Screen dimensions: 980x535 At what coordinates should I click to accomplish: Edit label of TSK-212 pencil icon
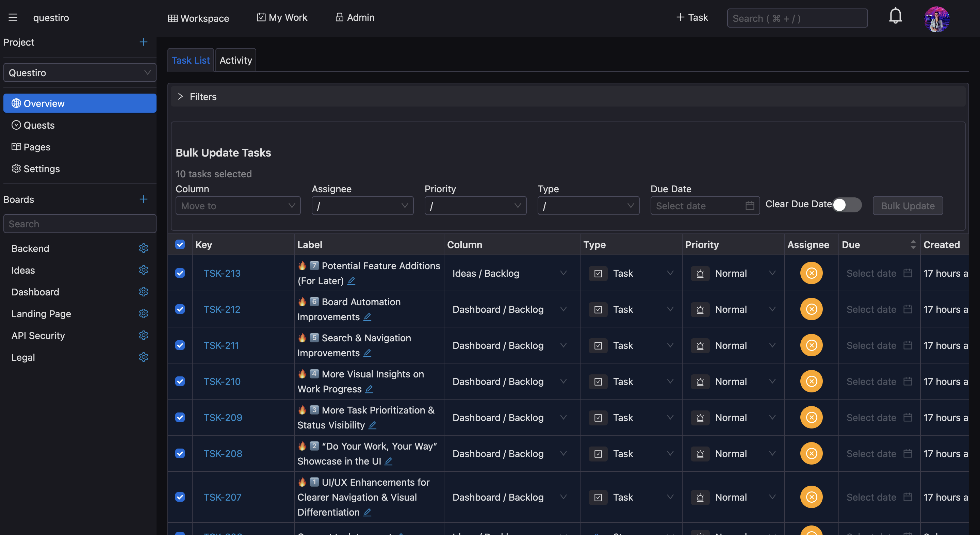point(367,317)
